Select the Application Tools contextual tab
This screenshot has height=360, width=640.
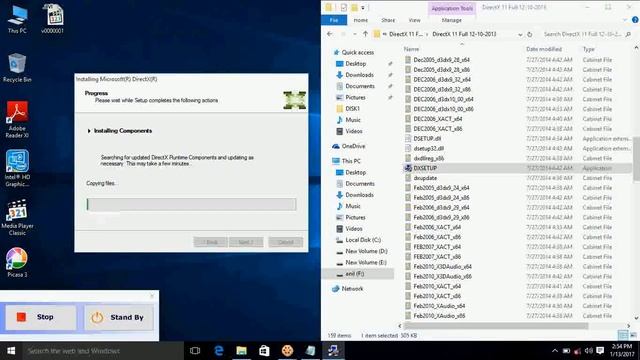point(452,8)
